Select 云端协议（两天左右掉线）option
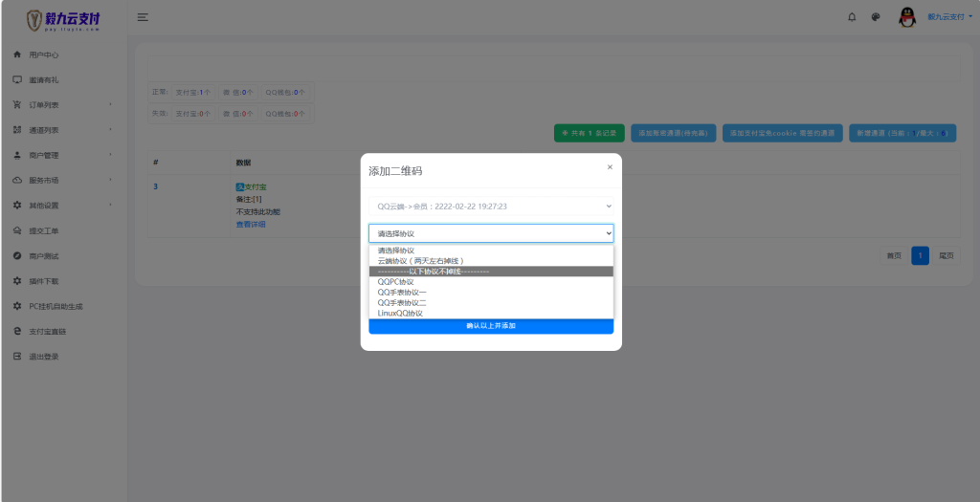This screenshot has height=502, width=980. (x=491, y=261)
